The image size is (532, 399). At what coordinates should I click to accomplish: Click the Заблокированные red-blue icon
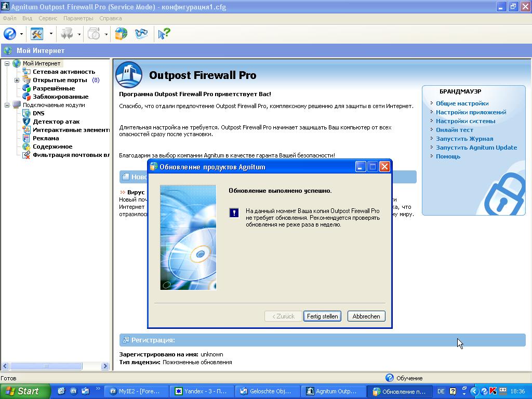(x=26, y=97)
